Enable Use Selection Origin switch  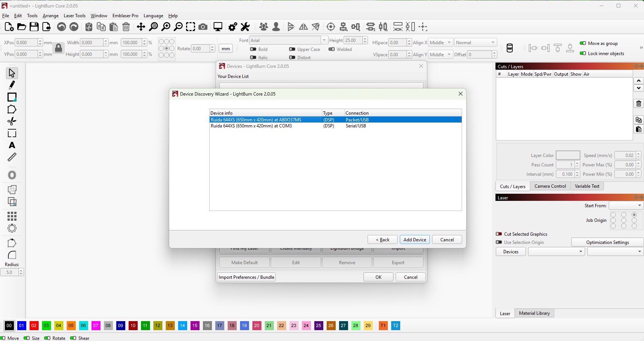499,242
